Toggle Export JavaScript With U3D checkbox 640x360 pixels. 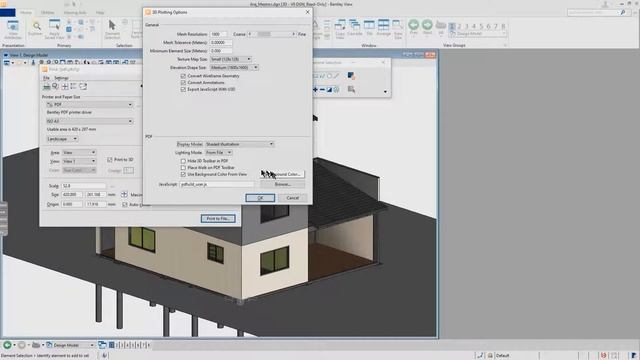183,89
